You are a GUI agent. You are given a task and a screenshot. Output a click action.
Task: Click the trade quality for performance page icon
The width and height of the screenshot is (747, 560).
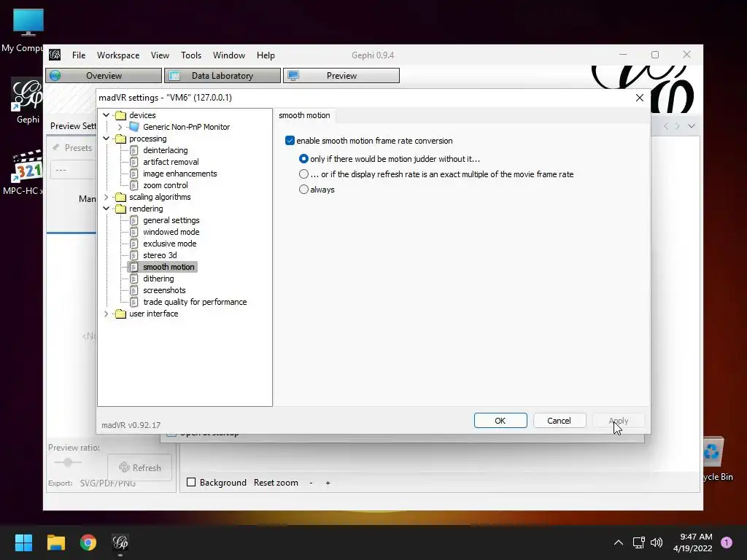point(134,302)
